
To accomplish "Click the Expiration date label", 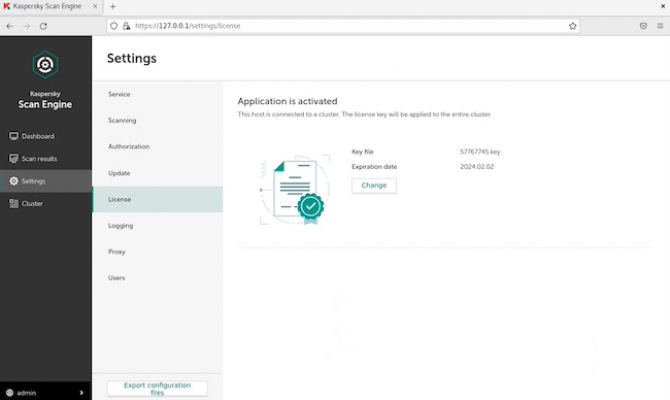I will coord(374,167).
